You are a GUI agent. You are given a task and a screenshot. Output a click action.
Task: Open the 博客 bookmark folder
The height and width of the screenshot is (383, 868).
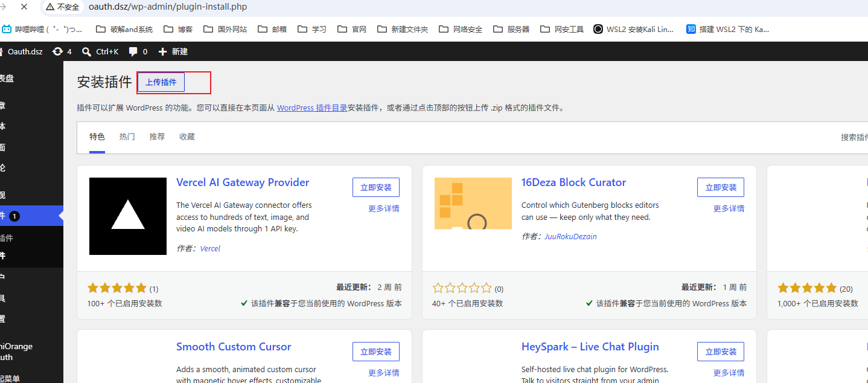coord(177,29)
